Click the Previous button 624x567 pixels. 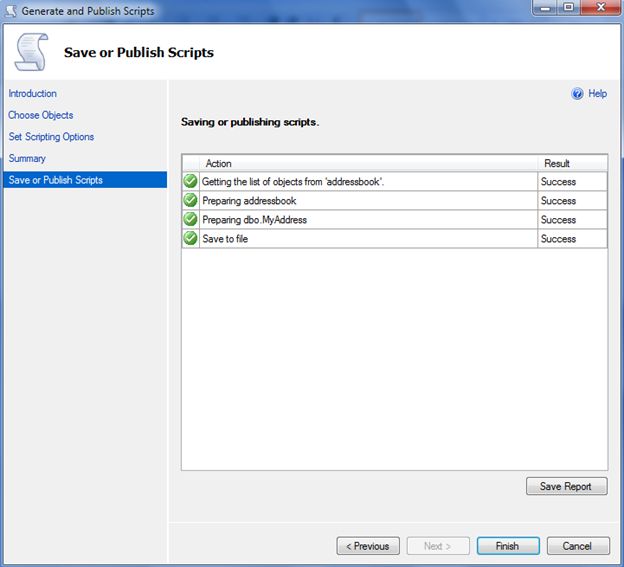[x=368, y=546]
